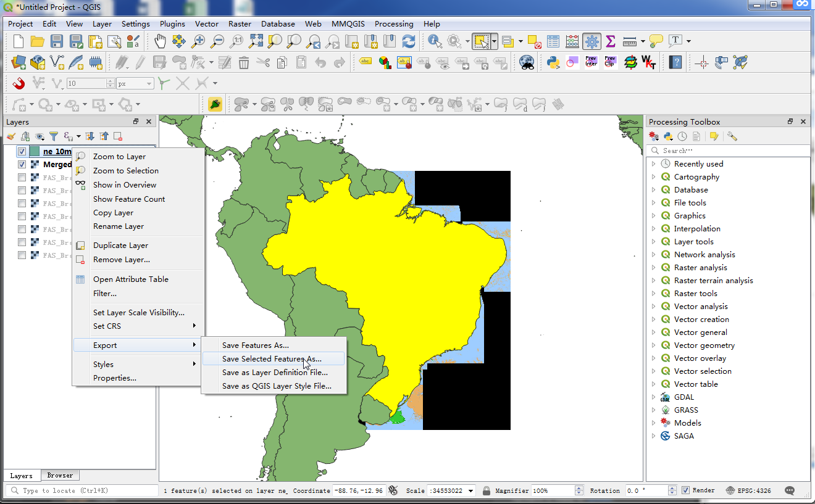The height and width of the screenshot is (504, 815).
Task: Expand the Vector geometry toolbox group
Action: point(654,345)
